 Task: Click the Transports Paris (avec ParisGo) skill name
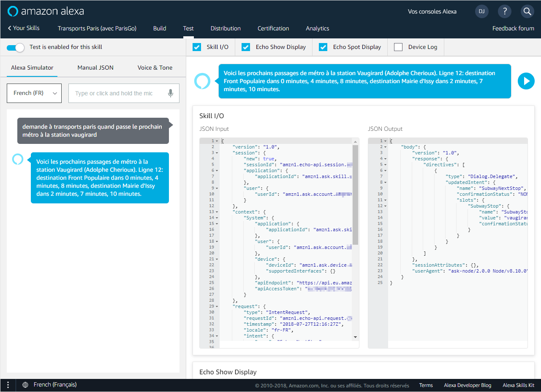coord(97,28)
